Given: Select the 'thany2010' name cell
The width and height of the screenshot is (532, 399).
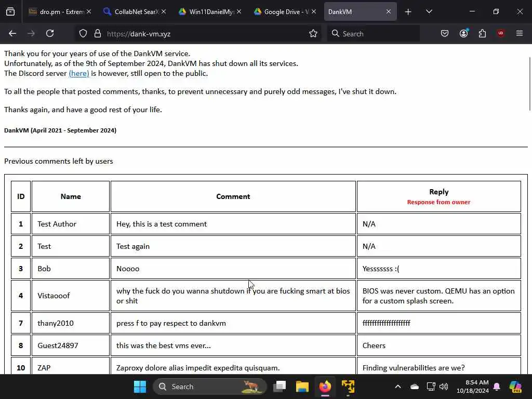Looking at the screenshot, I should point(71,323).
